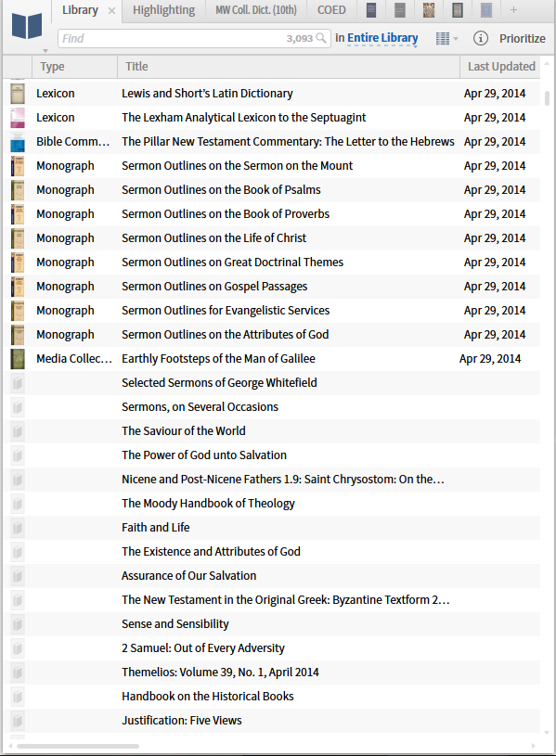Click the Prioritize button
556x756 pixels.
click(x=522, y=38)
